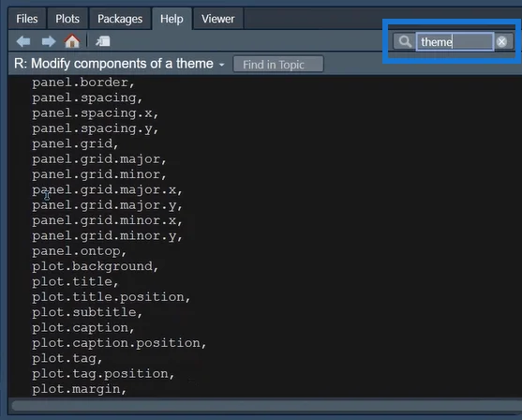522x420 pixels.
Task: Show help in new window icon
Action: pyautogui.click(x=103, y=41)
